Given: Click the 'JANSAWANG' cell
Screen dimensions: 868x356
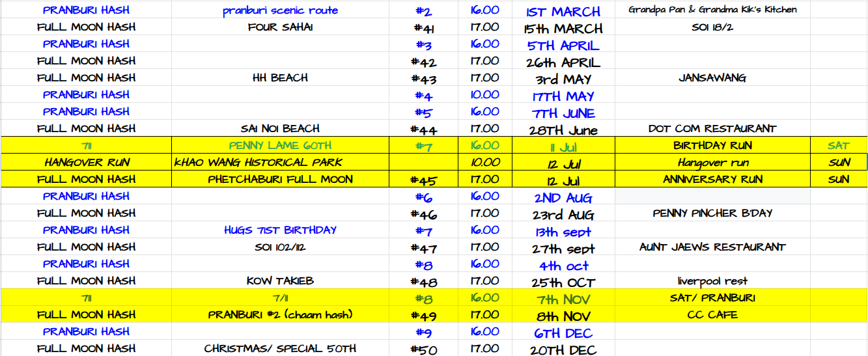Looking at the screenshot, I should [x=712, y=78].
